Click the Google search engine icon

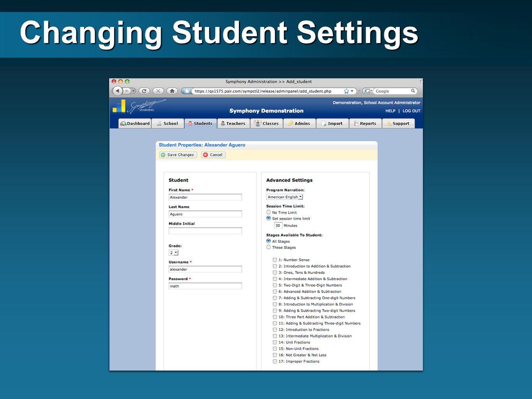367,91
